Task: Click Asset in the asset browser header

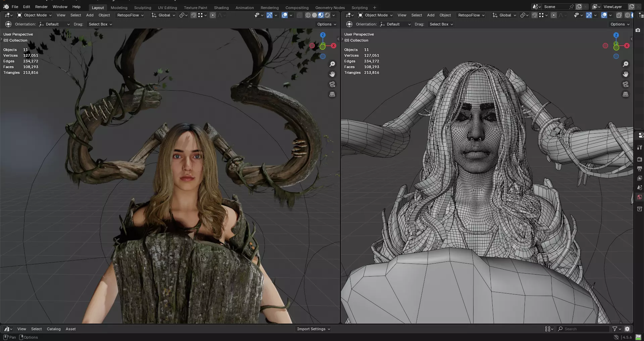Action: click(x=70, y=329)
